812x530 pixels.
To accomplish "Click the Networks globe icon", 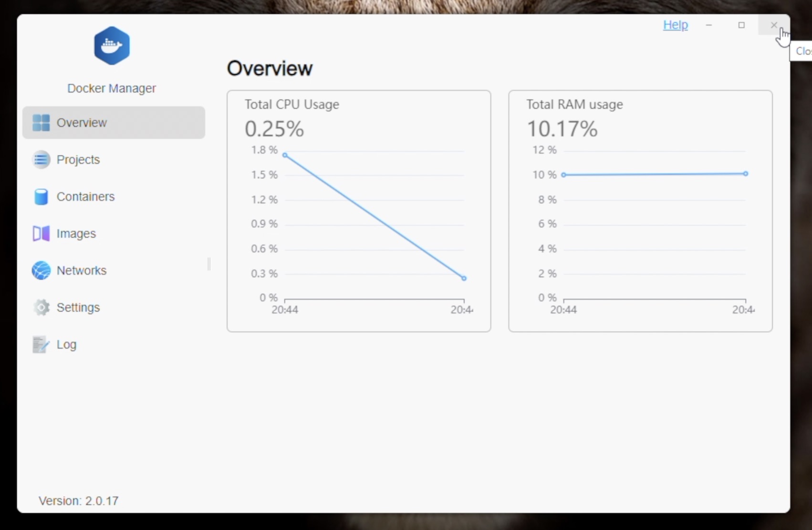I will pos(41,270).
